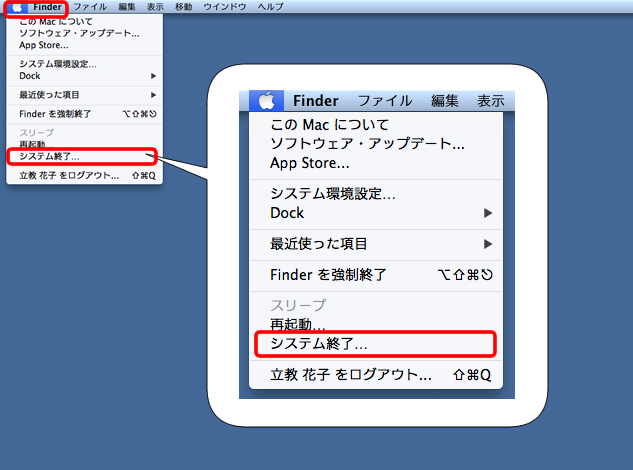
Task: Choose 立教 花子 をログアウト in the small menu
Action: pyautogui.click(x=84, y=176)
